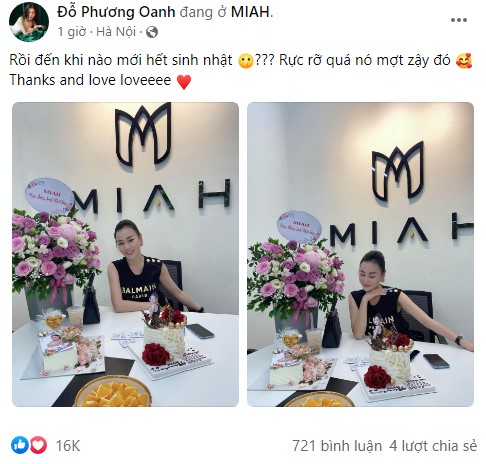Click the blue Like reaction icon
This screenshot has width=486, height=464.
[20, 445]
